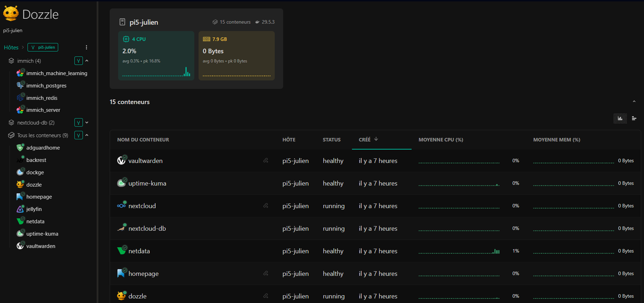Click the Dozzle bee logo

[x=11, y=14]
